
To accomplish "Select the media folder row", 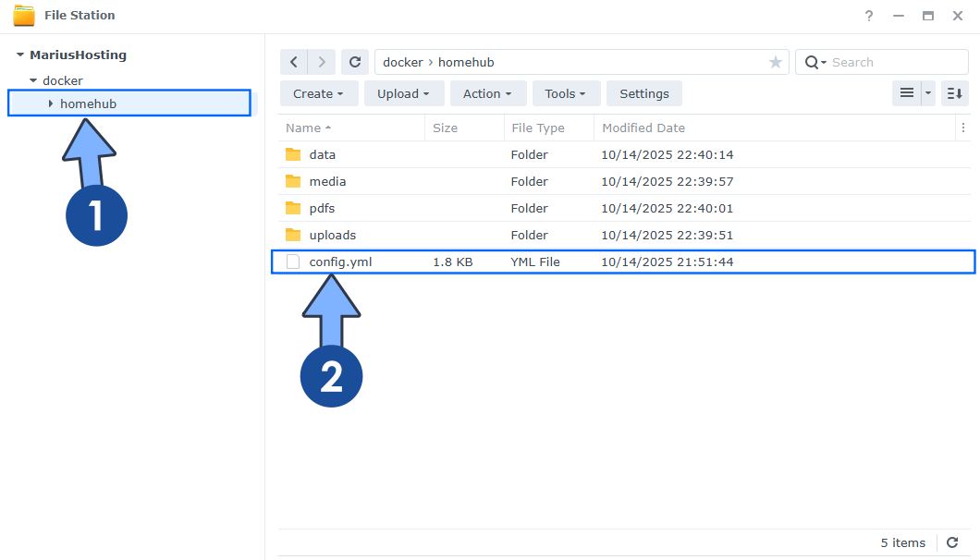I will (x=327, y=181).
